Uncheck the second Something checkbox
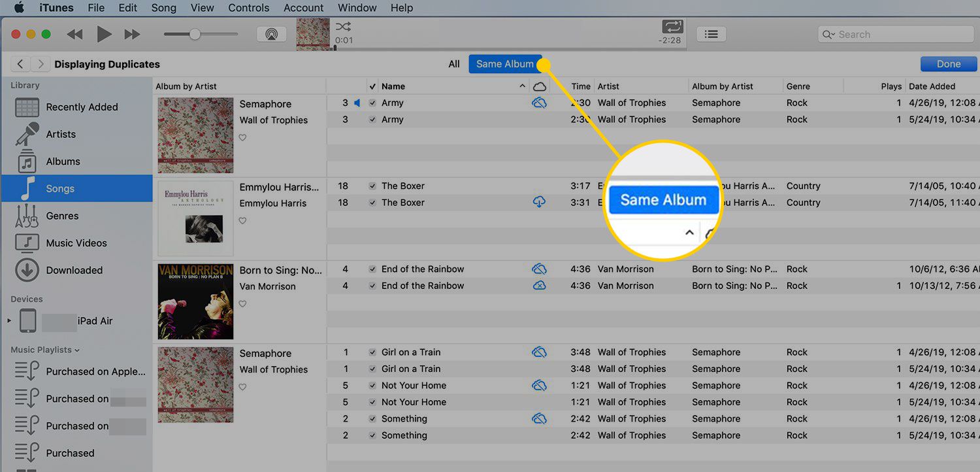The image size is (980, 472). (372, 435)
